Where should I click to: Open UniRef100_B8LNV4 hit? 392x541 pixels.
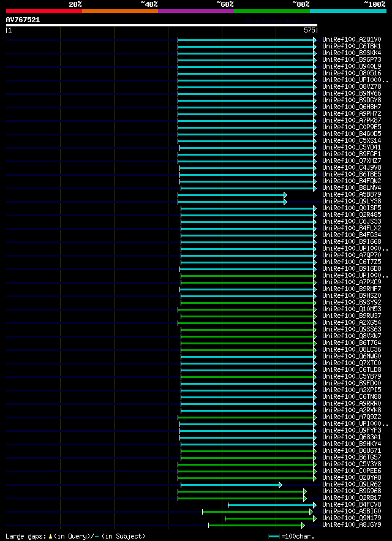(352, 188)
